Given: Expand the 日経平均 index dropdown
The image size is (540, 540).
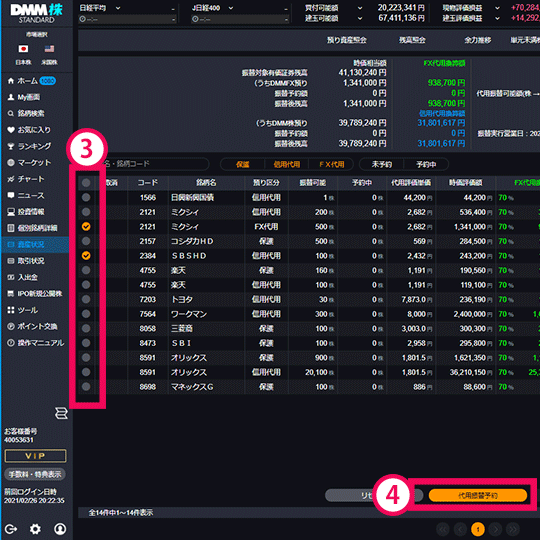Looking at the screenshot, I should click(x=118, y=8).
